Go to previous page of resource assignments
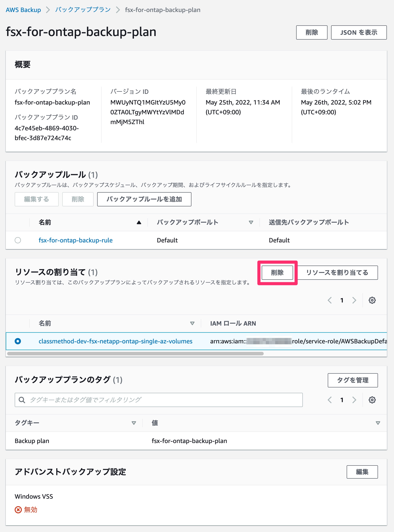Image resolution: width=394 pixels, height=532 pixels. tap(330, 300)
